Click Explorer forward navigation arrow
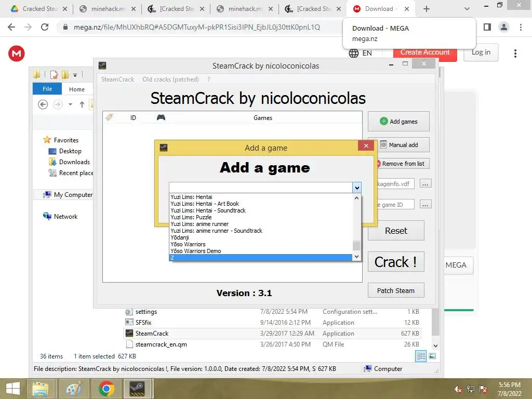Image resolution: width=532 pixels, height=399 pixels. [x=58, y=104]
